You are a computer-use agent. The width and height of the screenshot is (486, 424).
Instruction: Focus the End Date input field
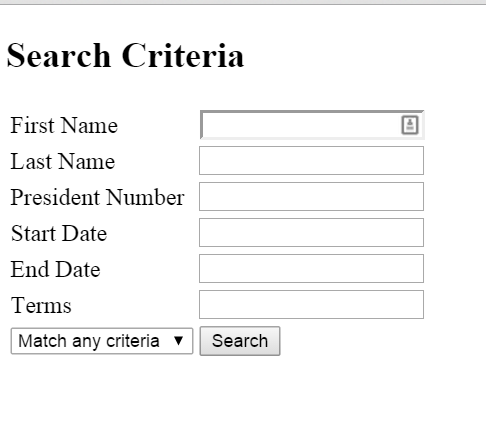tap(311, 268)
